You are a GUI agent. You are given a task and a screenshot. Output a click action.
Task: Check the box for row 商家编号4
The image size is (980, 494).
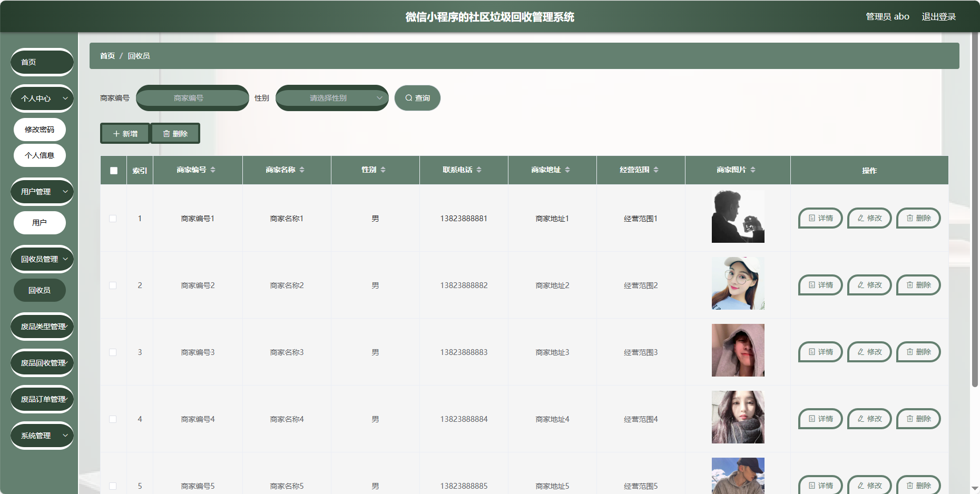tap(113, 419)
